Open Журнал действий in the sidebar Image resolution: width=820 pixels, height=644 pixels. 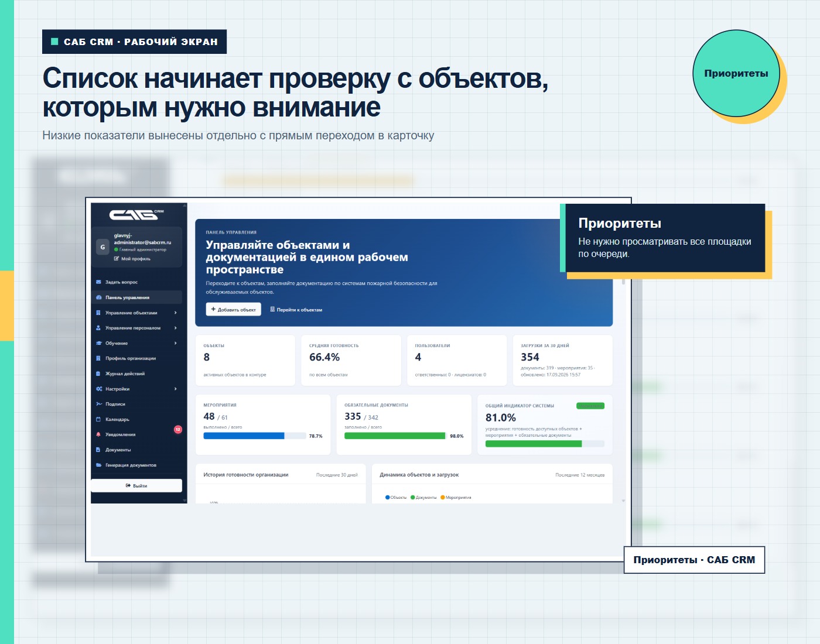136,374
